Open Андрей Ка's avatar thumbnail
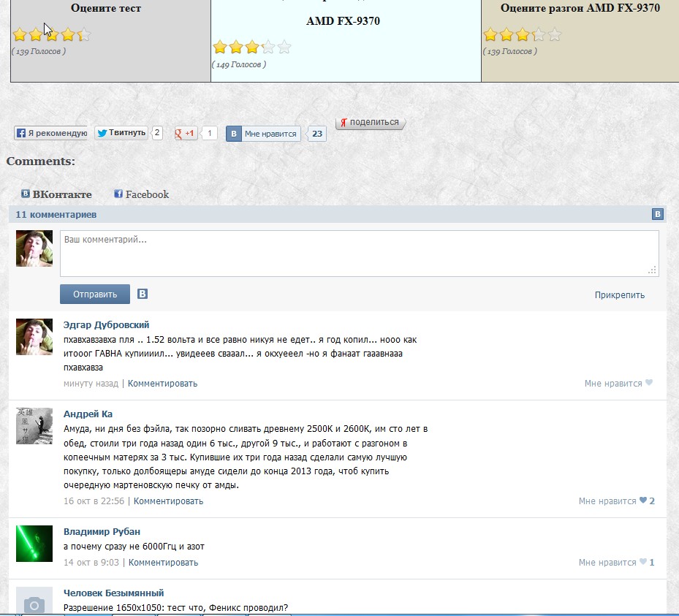Viewport: 679px width, 616px height. coord(34,426)
